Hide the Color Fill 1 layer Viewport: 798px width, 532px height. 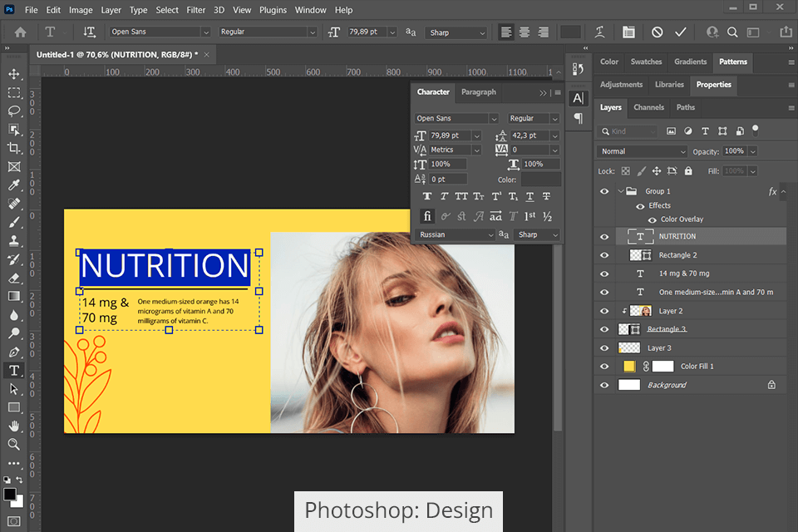click(604, 367)
